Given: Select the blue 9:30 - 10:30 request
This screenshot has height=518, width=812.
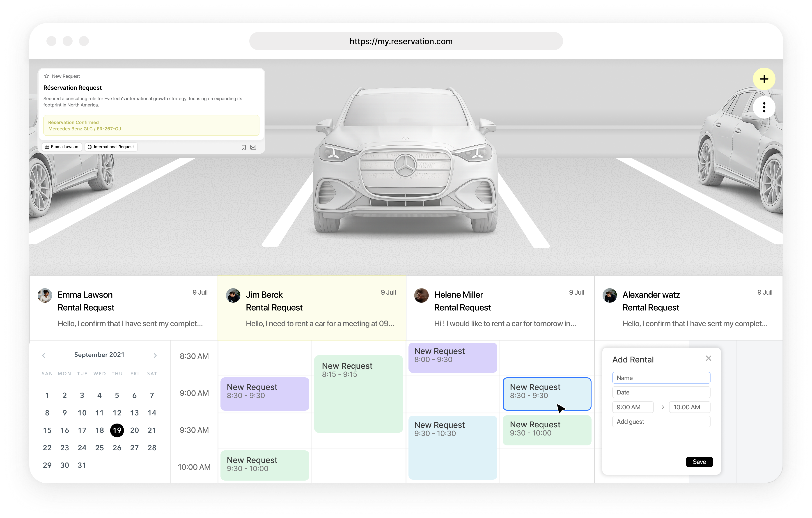Looking at the screenshot, I should tap(452, 447).
